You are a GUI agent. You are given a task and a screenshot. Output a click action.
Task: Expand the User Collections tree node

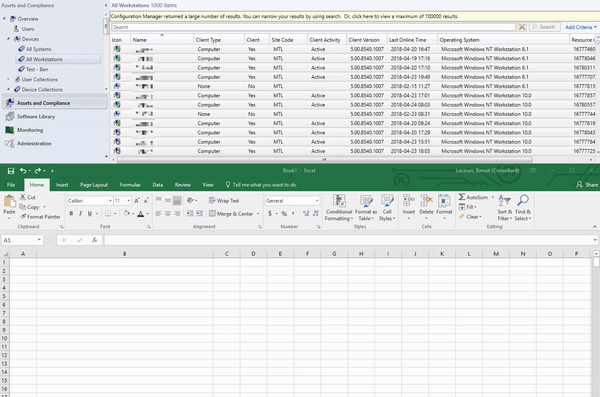point(8,79)
